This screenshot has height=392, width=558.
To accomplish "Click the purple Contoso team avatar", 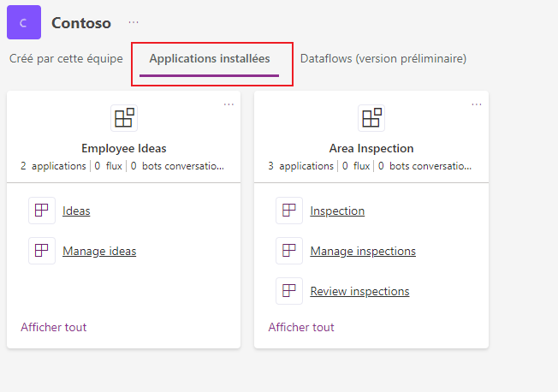I will pyautogui.click(x=24, y=22).
